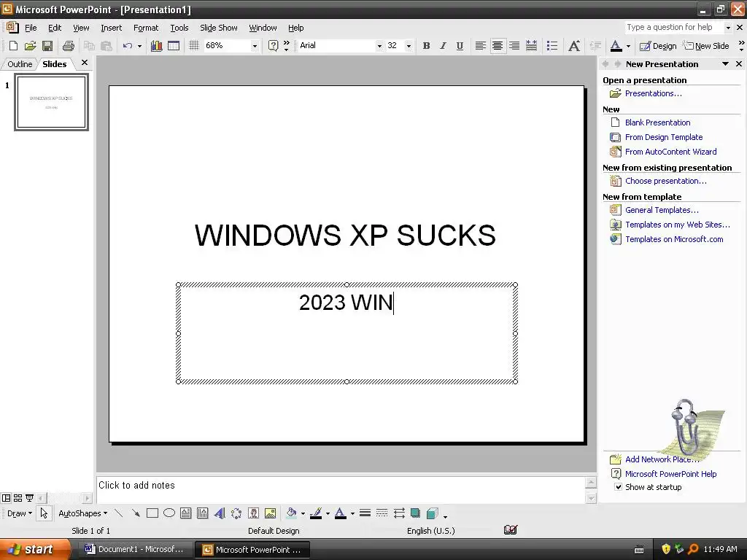Image resolution: width=747 pixels, height=560 pixels.
Task: Click the Blank Presentation link
Action: pos(657,122)
